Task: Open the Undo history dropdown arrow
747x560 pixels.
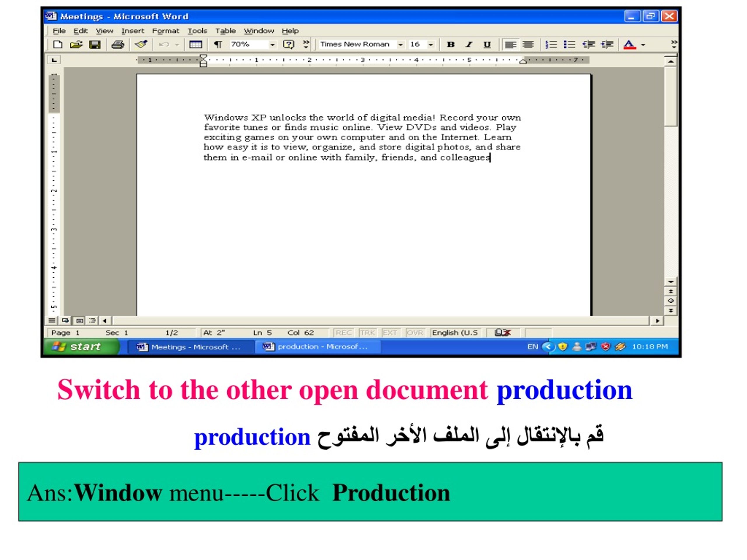Action: (177, 45)
